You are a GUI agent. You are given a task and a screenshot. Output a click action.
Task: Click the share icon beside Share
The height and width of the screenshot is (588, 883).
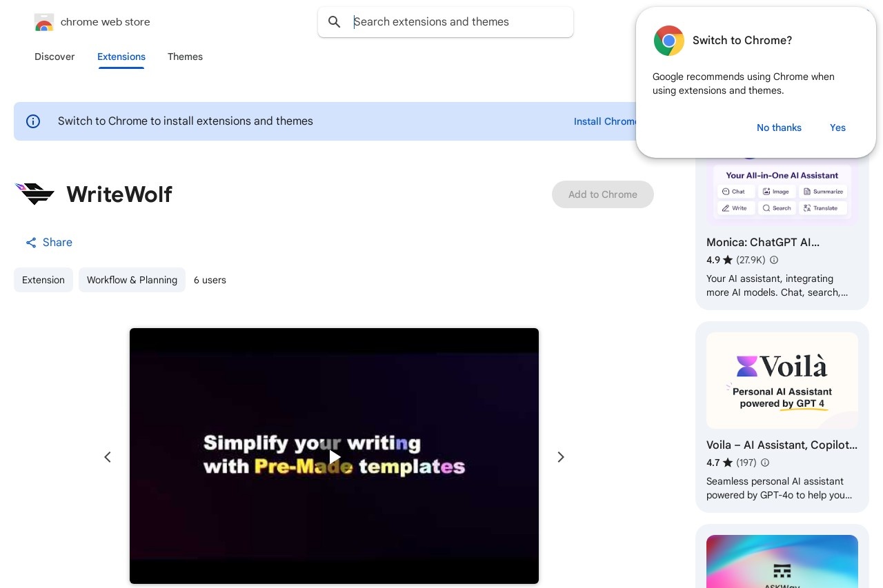[x=31, y=243]
